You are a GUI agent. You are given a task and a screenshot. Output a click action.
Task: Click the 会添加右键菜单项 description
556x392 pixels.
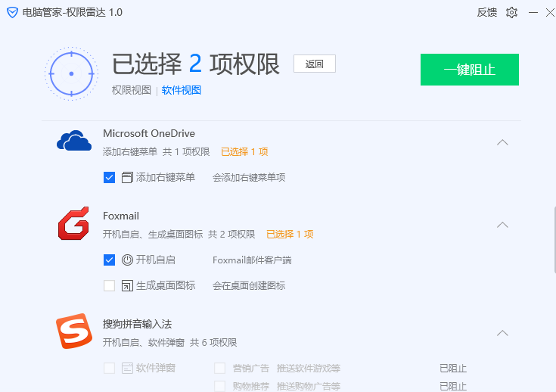(249, 177)
